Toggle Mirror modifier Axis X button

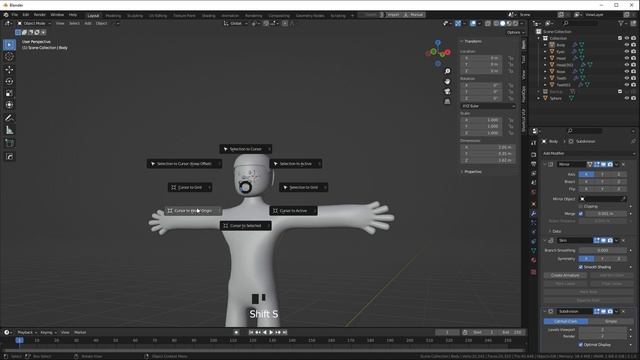click(587, 174)
